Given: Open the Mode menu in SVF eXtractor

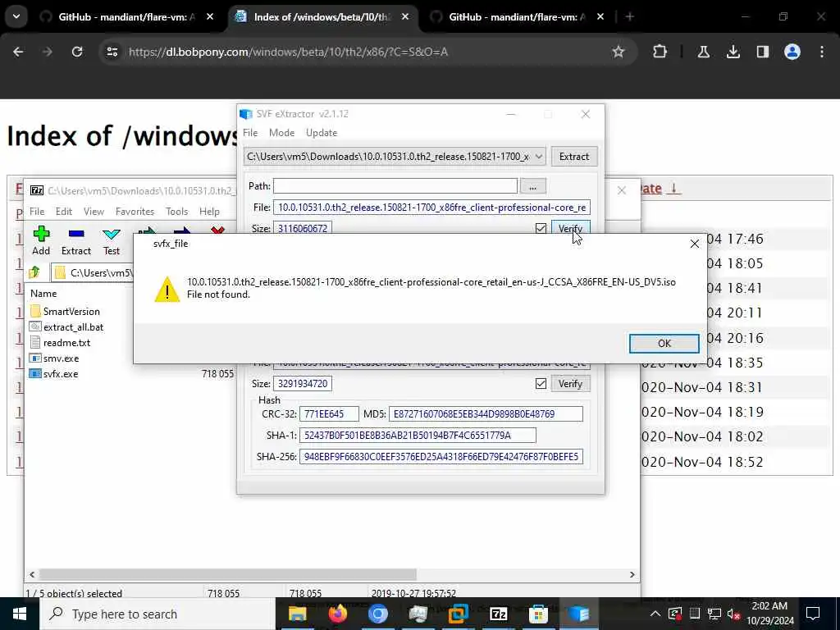Looking at the screenshot, I should coord(282,133).
